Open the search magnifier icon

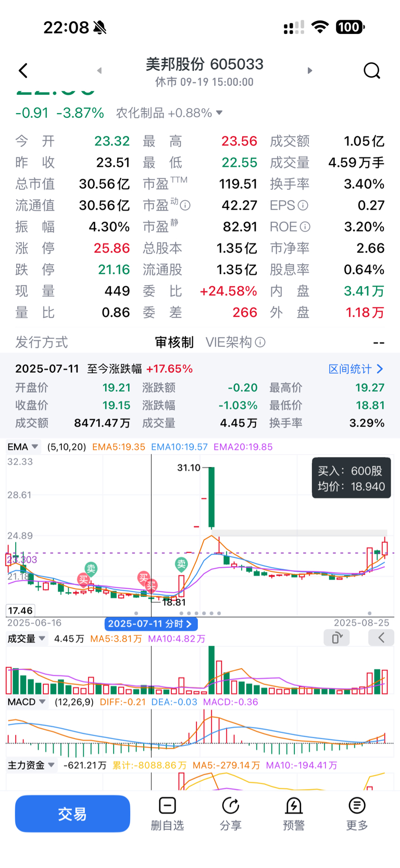(372, 70)
